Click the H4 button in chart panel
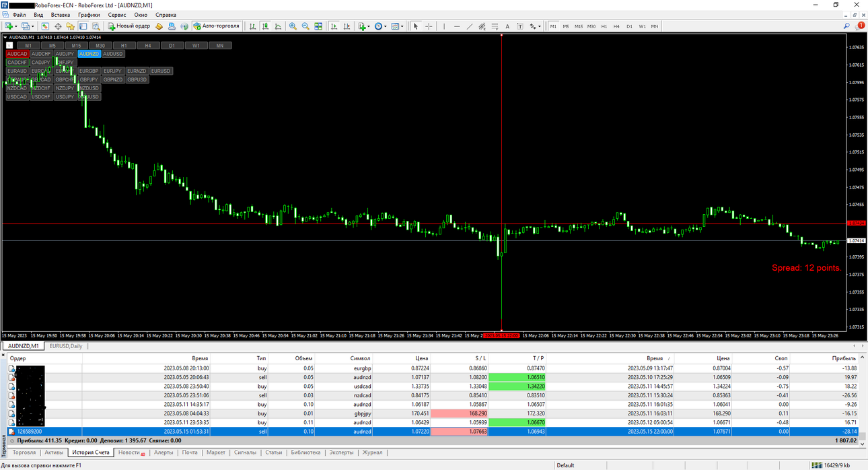Viewport: 868px width, 470px height. (x=148, y=46)
